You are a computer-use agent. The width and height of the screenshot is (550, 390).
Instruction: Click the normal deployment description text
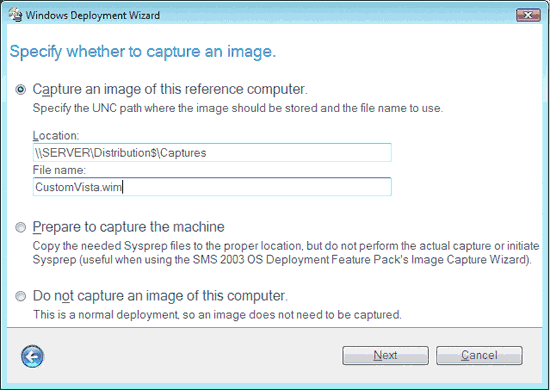click(217, 315)
